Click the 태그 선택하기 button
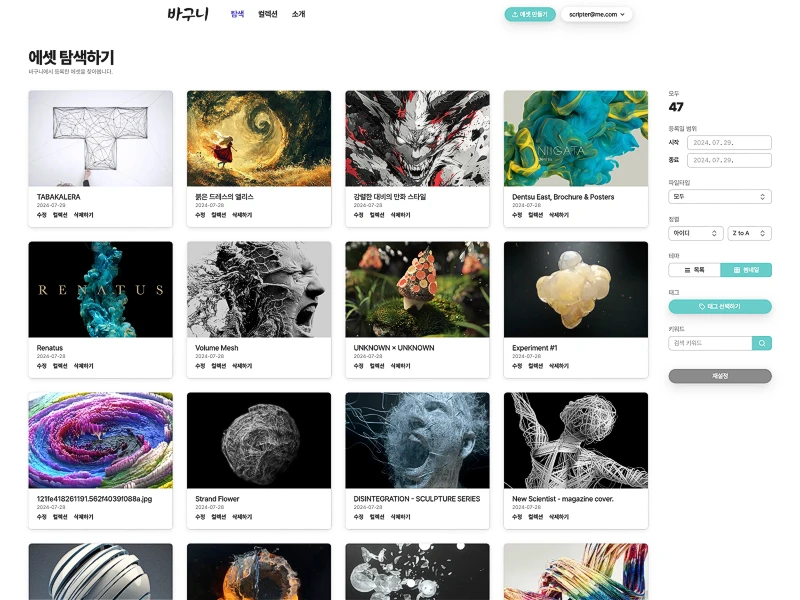The width and height of the screenshot is (800, 600). pyautogui.click(x=720, y=307)
